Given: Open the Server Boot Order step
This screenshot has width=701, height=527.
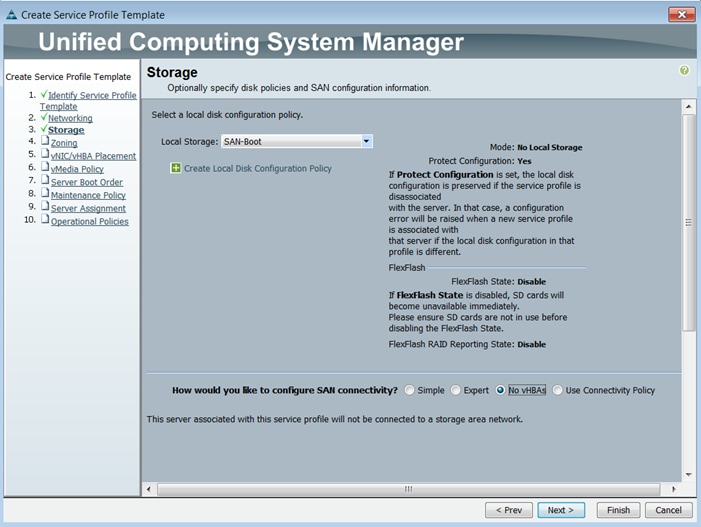Looking at the screenshot, I should 87,182.
